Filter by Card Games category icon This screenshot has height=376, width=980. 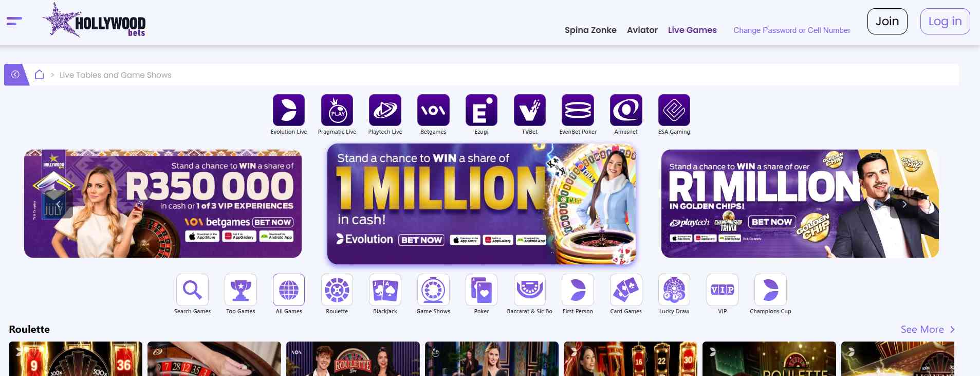626,290
